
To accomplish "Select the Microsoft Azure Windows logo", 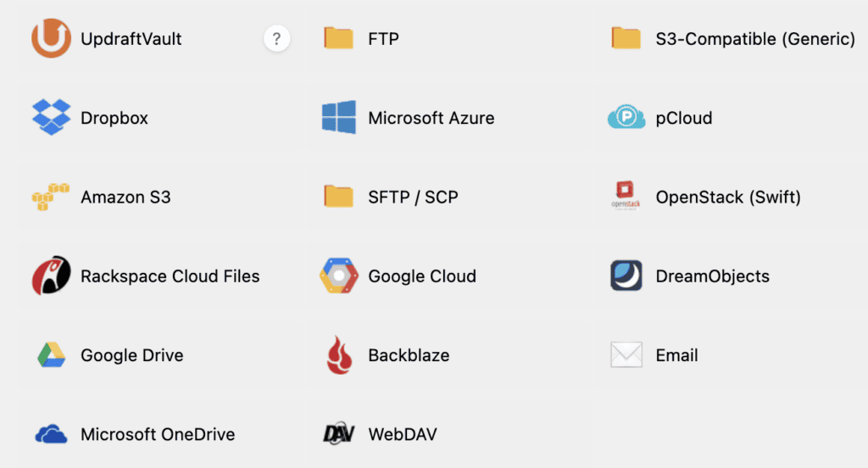I will (x=339, y=117).
